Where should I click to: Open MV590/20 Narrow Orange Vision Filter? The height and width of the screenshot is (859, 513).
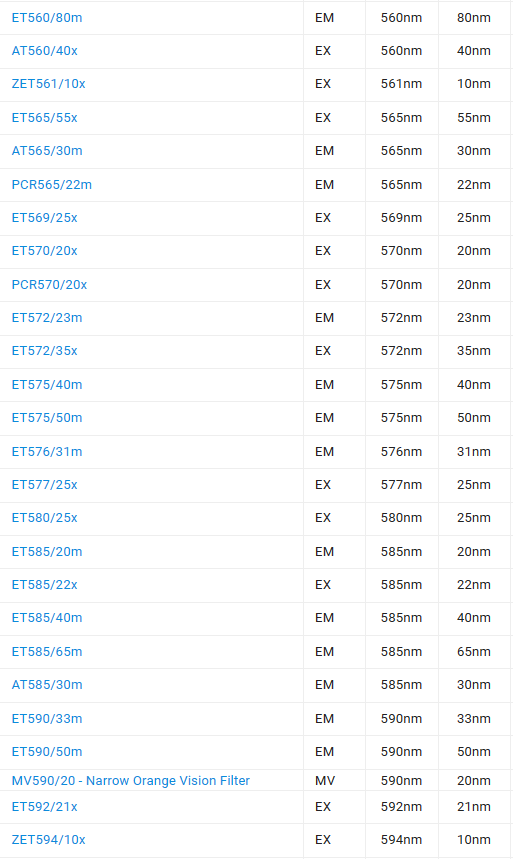130,781
